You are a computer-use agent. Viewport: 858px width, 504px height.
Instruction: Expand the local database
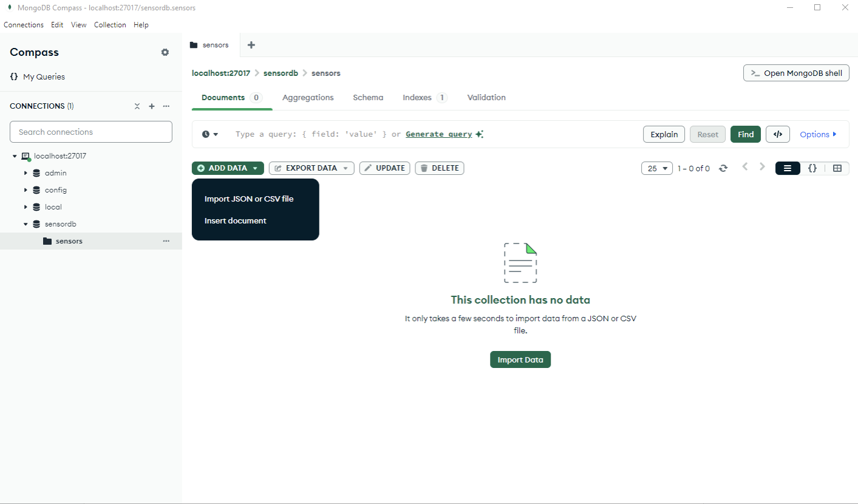click(x=26, y=207)
